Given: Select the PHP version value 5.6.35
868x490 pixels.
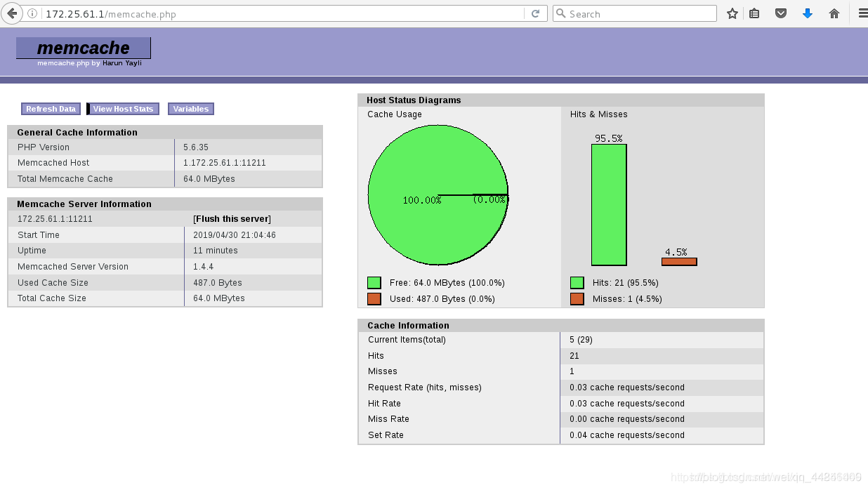Looking at the screenshot, I should (196, 147).
